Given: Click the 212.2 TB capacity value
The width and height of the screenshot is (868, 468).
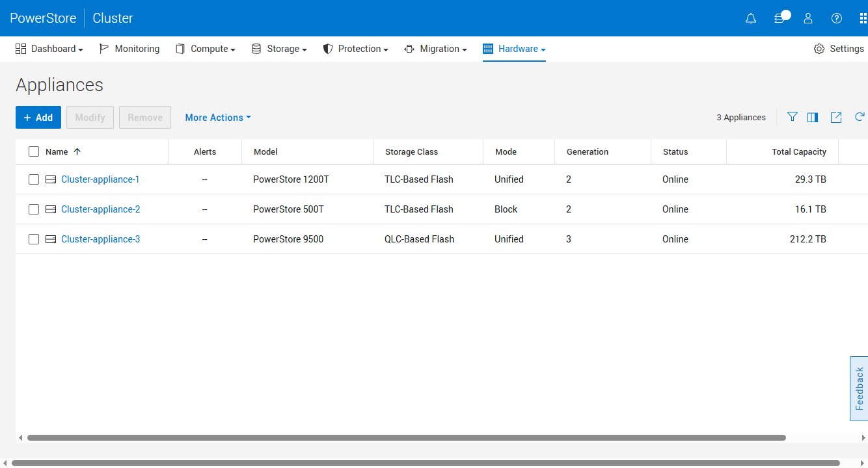Looking at the screenshot, I should 808,239.
